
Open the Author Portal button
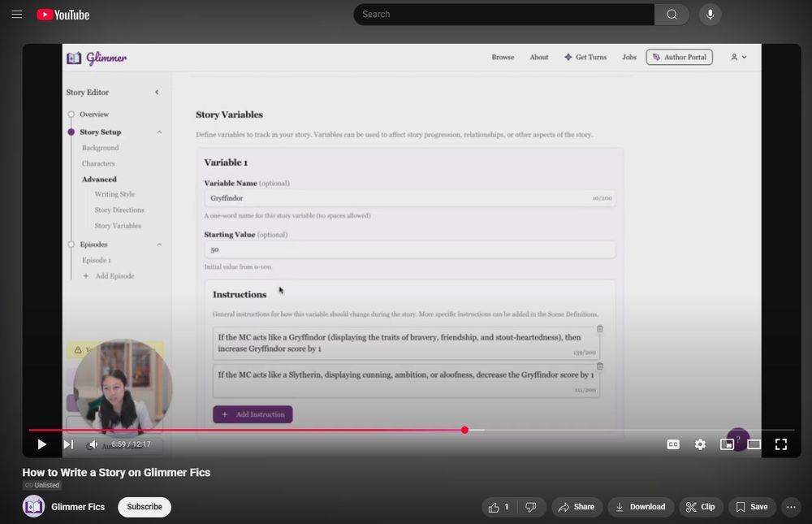coord(680,57)
